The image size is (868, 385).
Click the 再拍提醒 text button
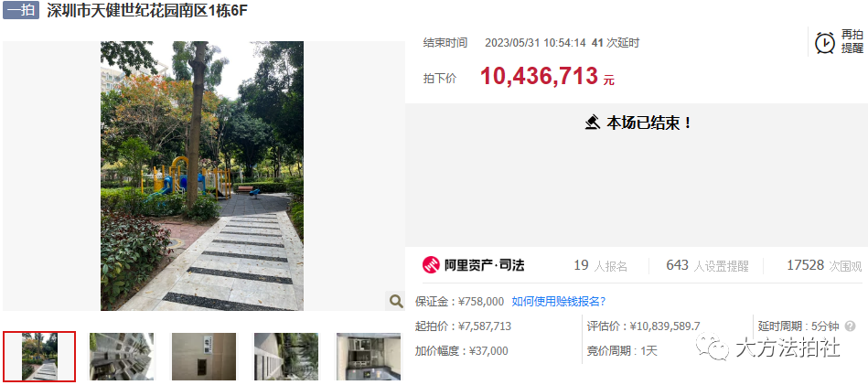pos(852,41)
